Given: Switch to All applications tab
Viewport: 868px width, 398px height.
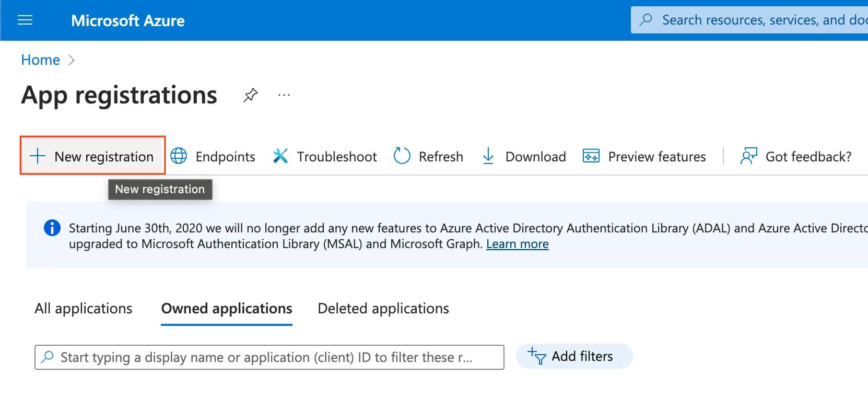Looking at the screenshot, I should (x=84, y=309).
